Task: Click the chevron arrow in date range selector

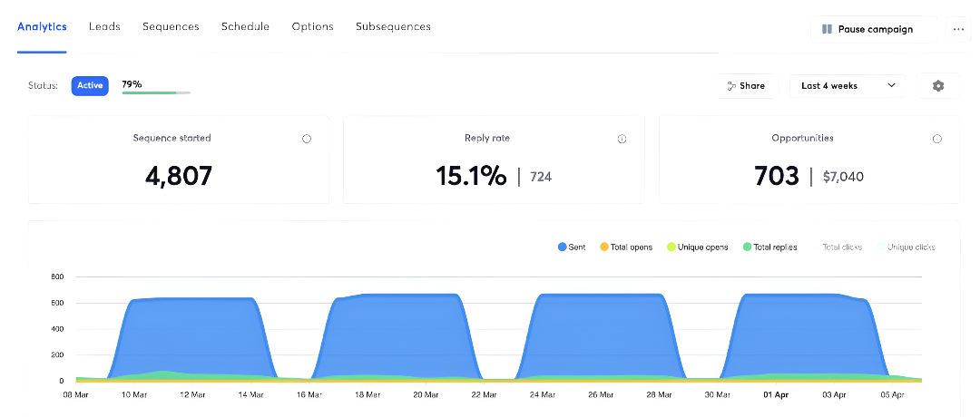Action: coord(891,85)
